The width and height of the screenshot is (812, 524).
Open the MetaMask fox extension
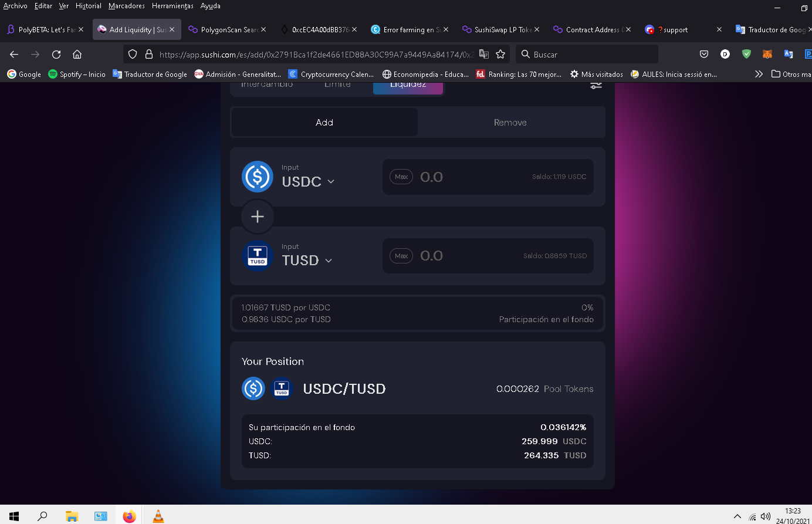pos(767,54)
